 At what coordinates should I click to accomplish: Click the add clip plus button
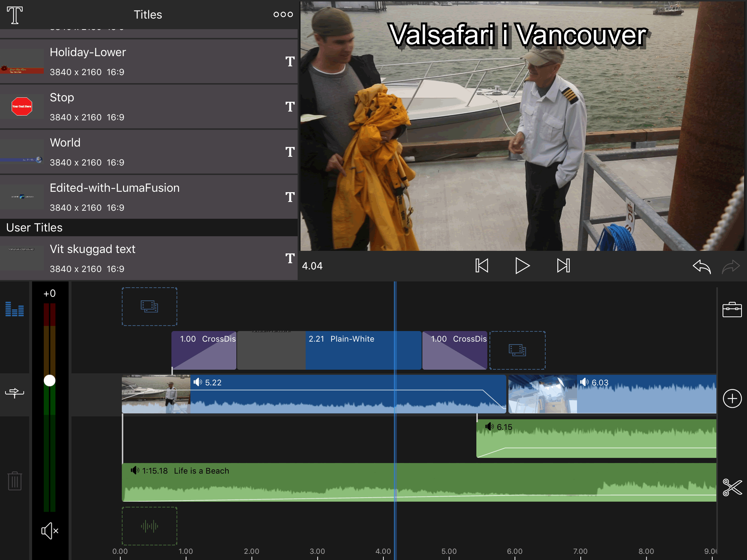(732, 398)
